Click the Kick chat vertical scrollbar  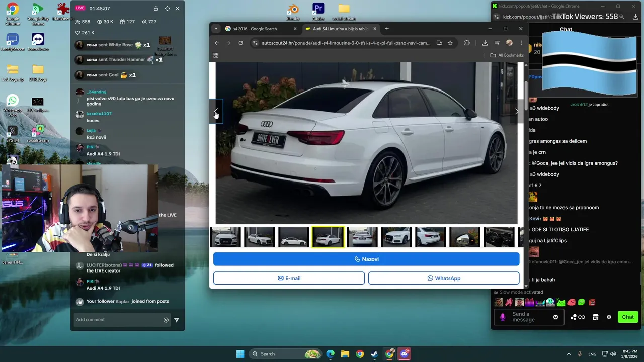(640, 279)
